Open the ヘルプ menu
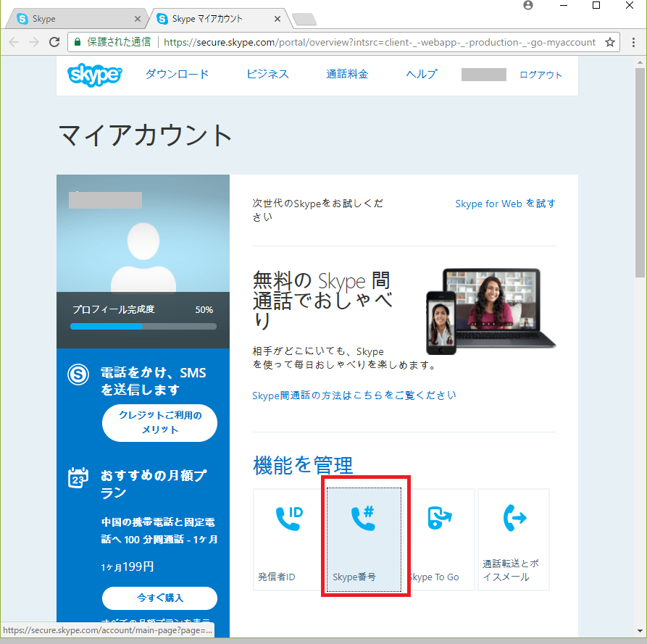 422,75
